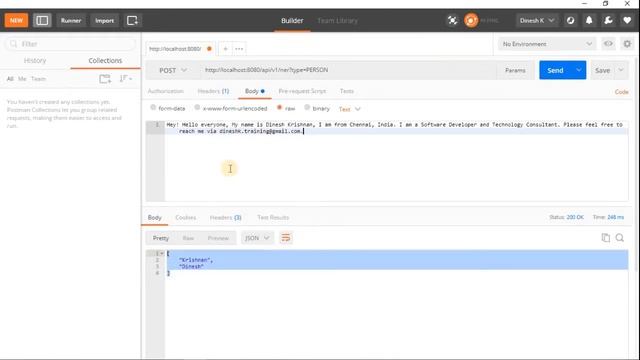Add a new request tab
The image size is (640, 360).
[225, 49]
